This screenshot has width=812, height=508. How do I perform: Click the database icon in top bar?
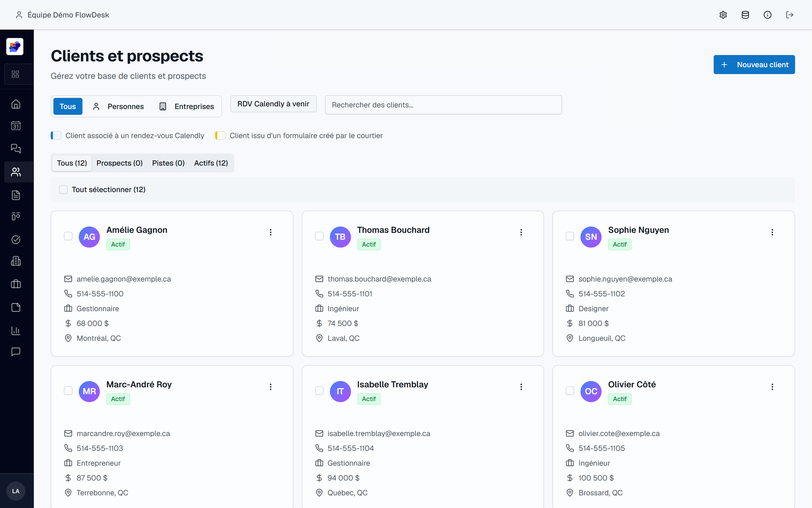[745, 15]
